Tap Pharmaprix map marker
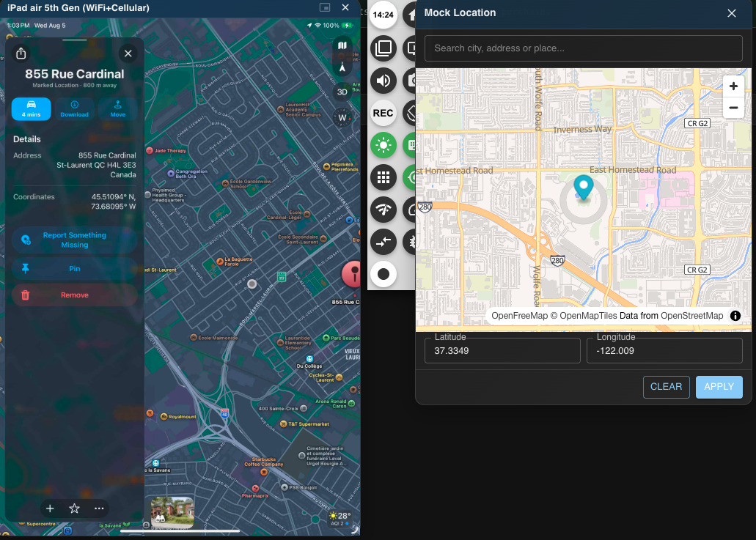Image resolution: width=756 pixels, height=540 pixels. 255,489
